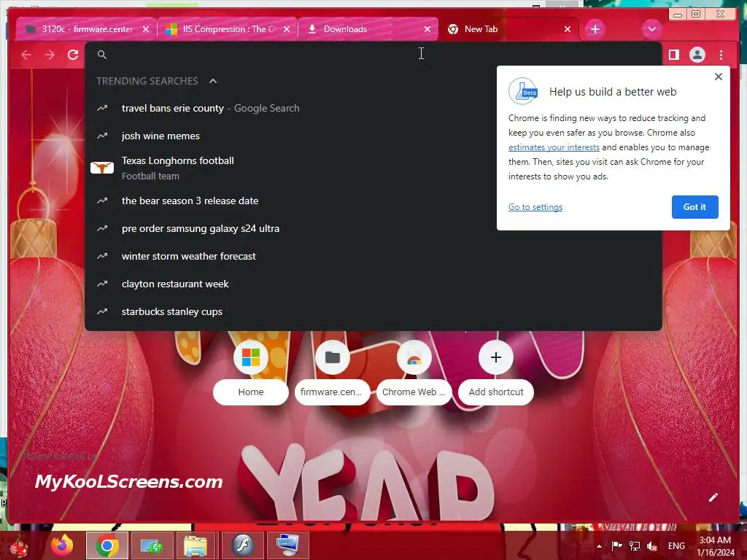Viewport: 747px width, 560px height.
Task: Open the Start button ornament icon
Action: pyautogui.click(x=19, y=546)
